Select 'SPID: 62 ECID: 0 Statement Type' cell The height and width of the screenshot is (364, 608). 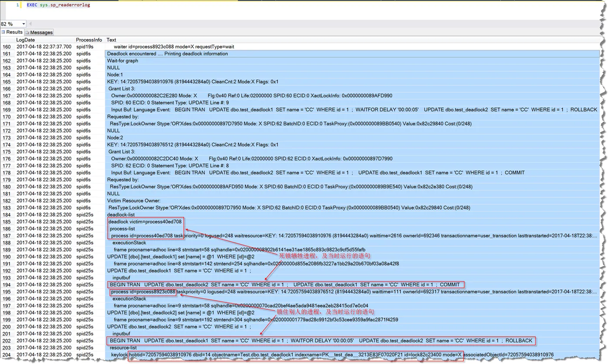point(352,166)
